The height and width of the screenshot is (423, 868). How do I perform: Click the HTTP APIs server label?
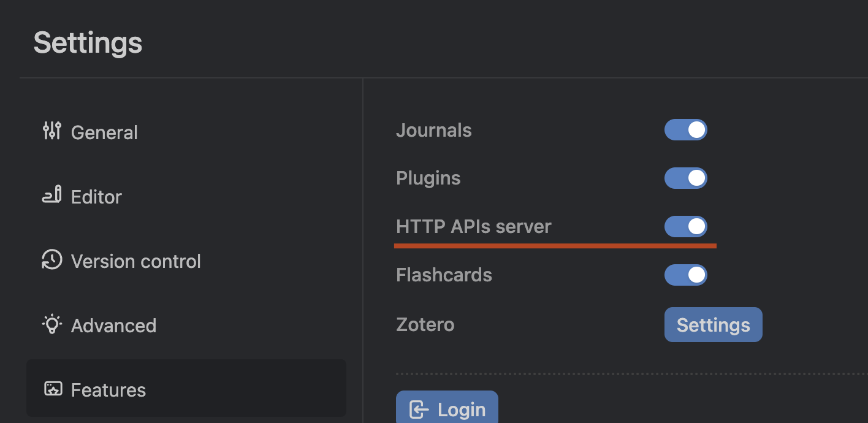pyautogui.click(x=474, y=227)
